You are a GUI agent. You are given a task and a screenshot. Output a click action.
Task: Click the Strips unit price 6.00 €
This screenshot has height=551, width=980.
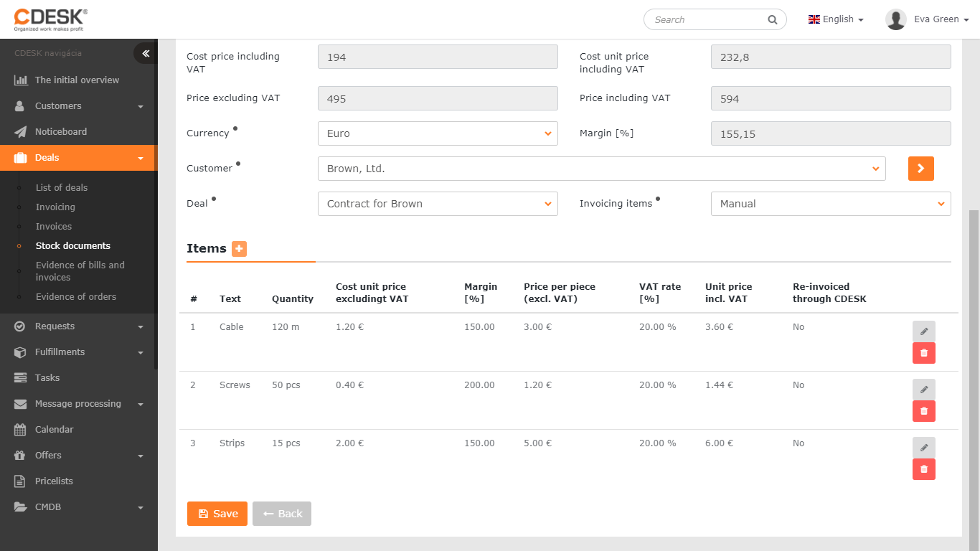pyautogui.click(x=720, y=443)
